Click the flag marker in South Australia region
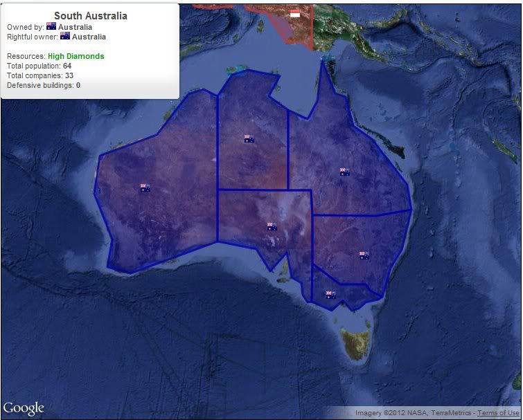Screen dimensions: 523x420 tap(272, 227)
